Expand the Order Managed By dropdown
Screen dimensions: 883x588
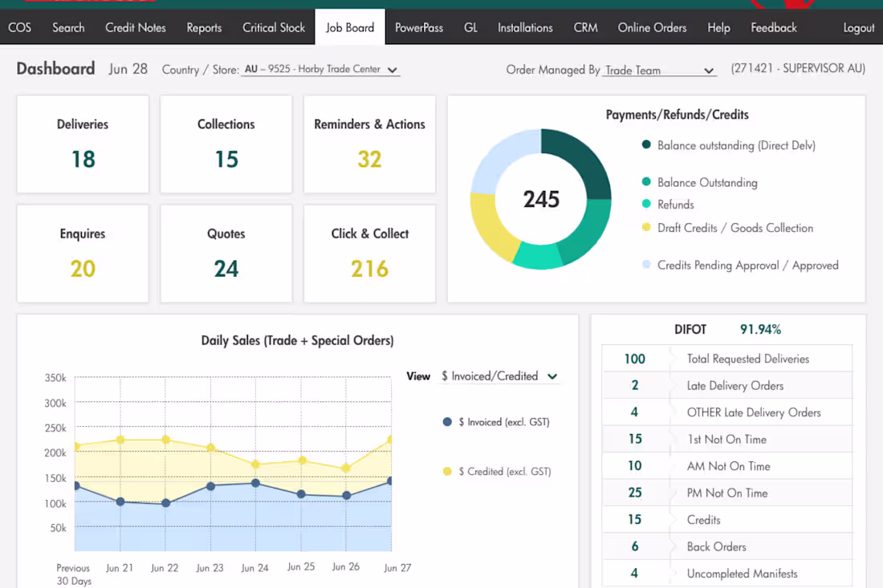click(659, 71)
